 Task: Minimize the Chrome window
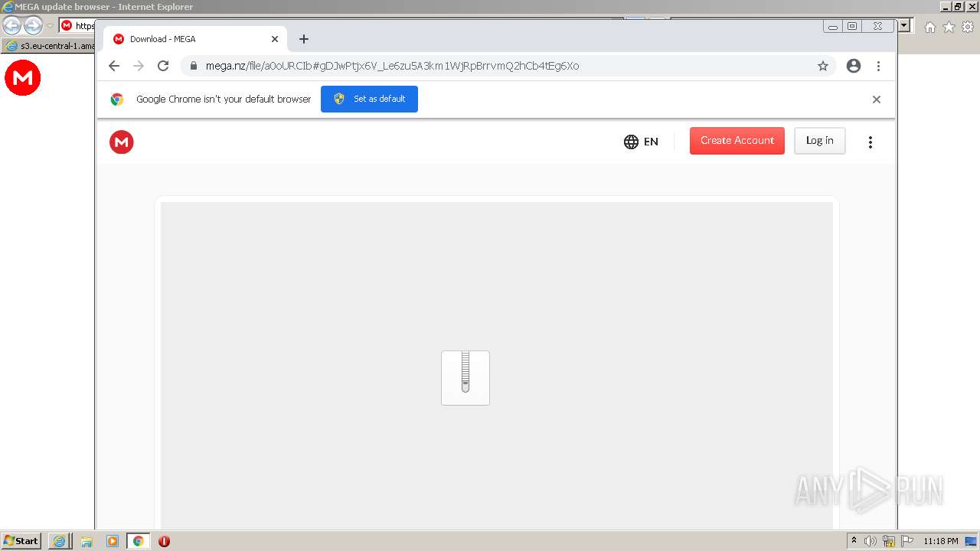click(x=833, y=27)
